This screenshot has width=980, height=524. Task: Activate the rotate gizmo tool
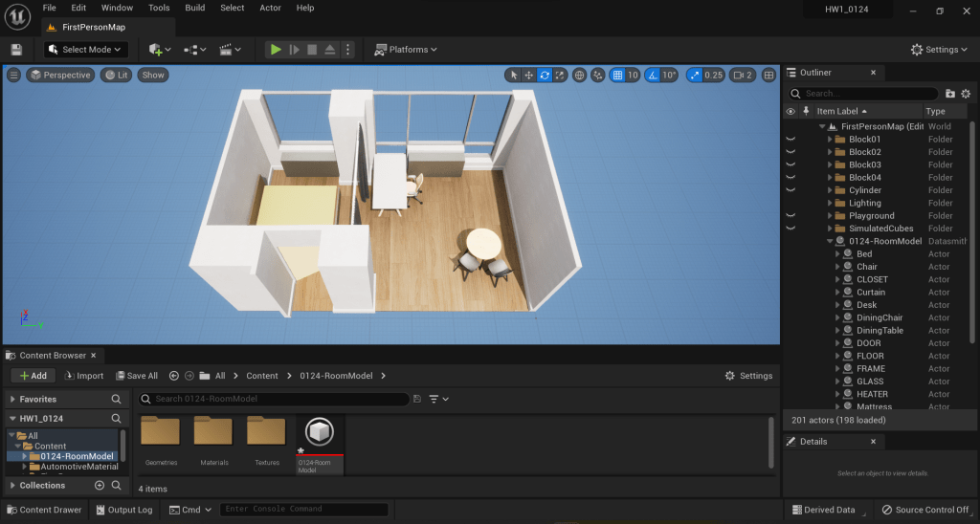point(545,75)
